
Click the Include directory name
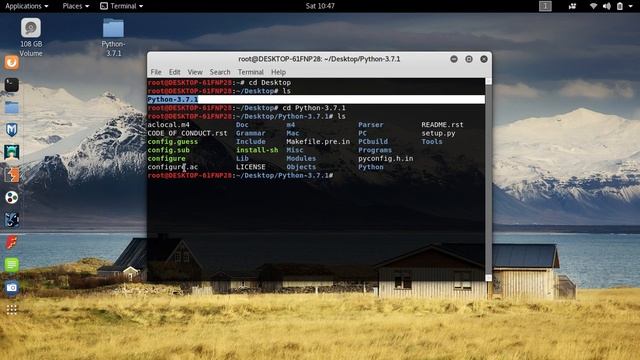pyautogui.click(x=251, y=142)
